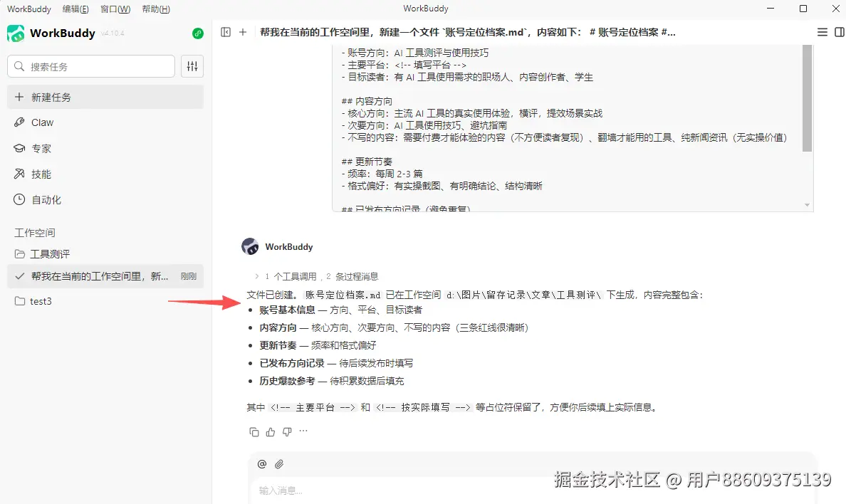This screenshot has width=846, height=504.
Task: Click the paperclip attachment icon
Action: point(279,464)
